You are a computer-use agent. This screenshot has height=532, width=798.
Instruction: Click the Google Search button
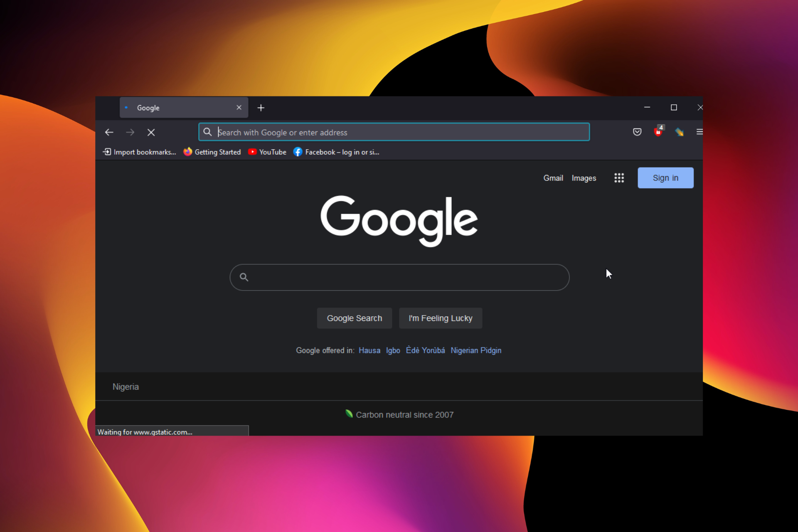(x=355, y=318)
